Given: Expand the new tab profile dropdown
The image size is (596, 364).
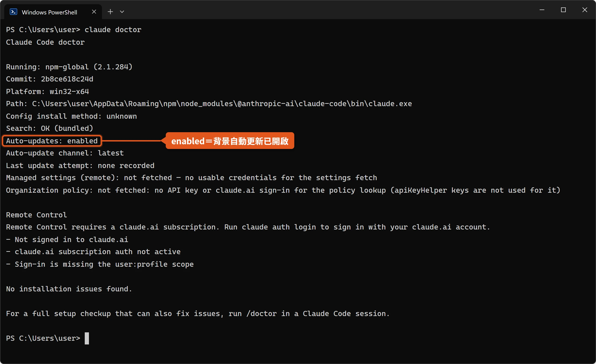Looking at the screenshot, I should [122, 12].
